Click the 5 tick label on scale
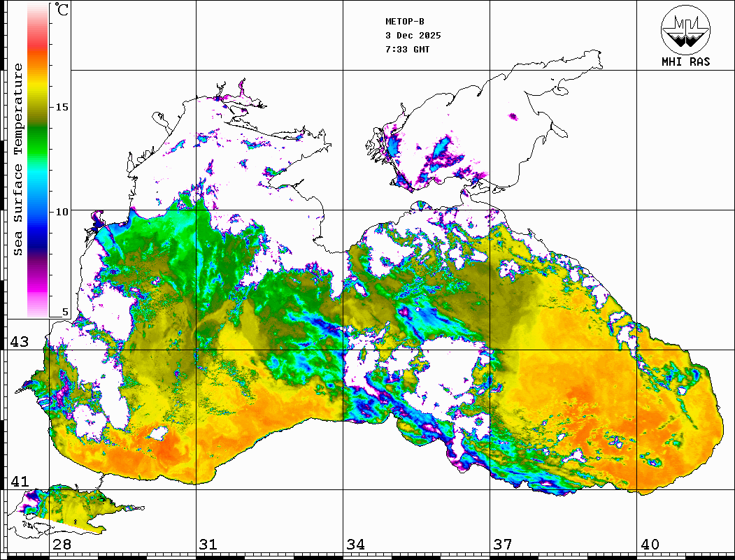This screenshot has height=560, width=735. pos(66,313)
